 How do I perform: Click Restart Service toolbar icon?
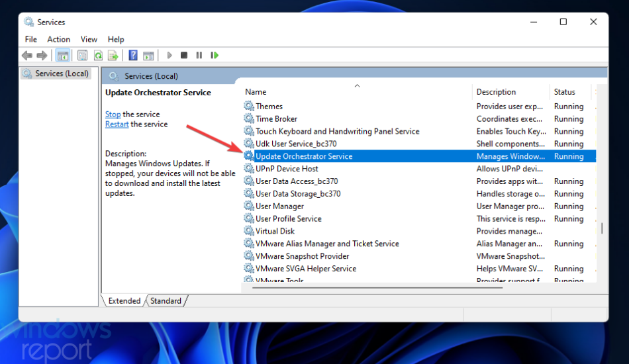pyautogui.click(x=215, y=56)
